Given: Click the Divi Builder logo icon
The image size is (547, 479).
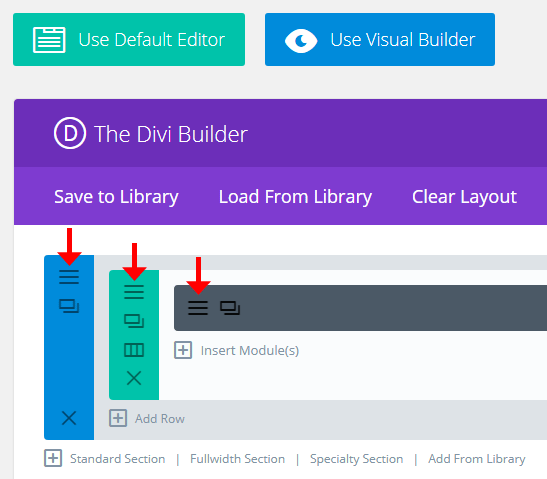Looking at the screenshot, I should click(70, 133).
